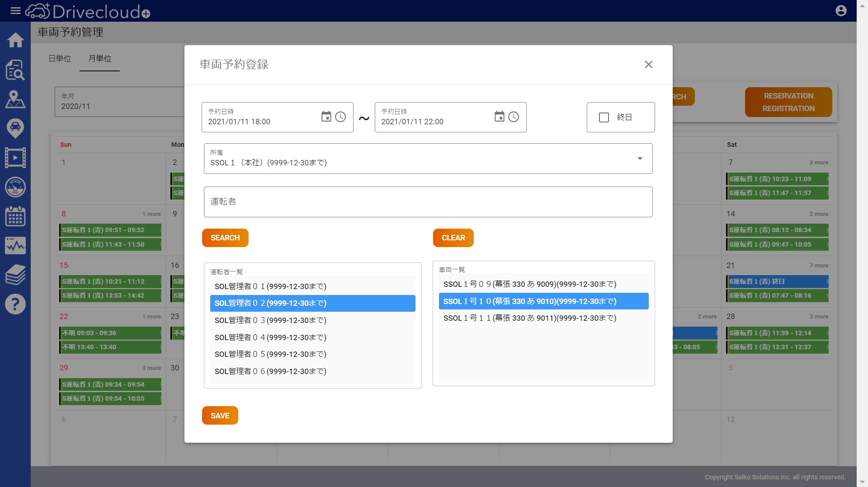Click RESERVATION REGISTRATION button
The image size is (868, 487).
click(788, 102)
